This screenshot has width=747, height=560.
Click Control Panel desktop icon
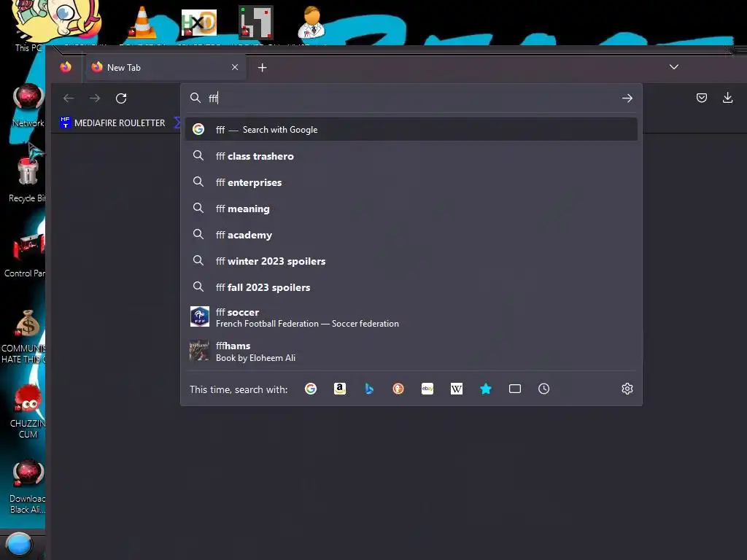25,254
